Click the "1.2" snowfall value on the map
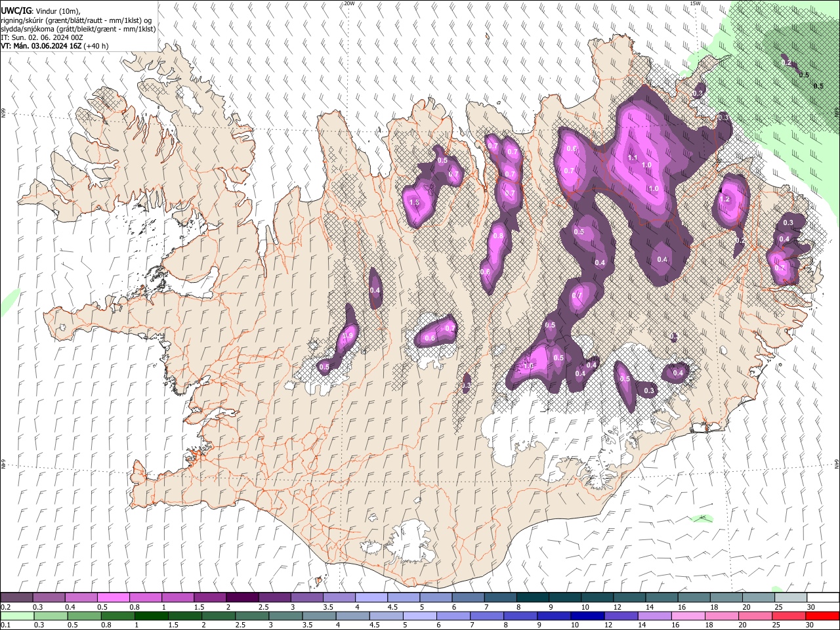This screenshot has height=630, width=840. [724, 199]
